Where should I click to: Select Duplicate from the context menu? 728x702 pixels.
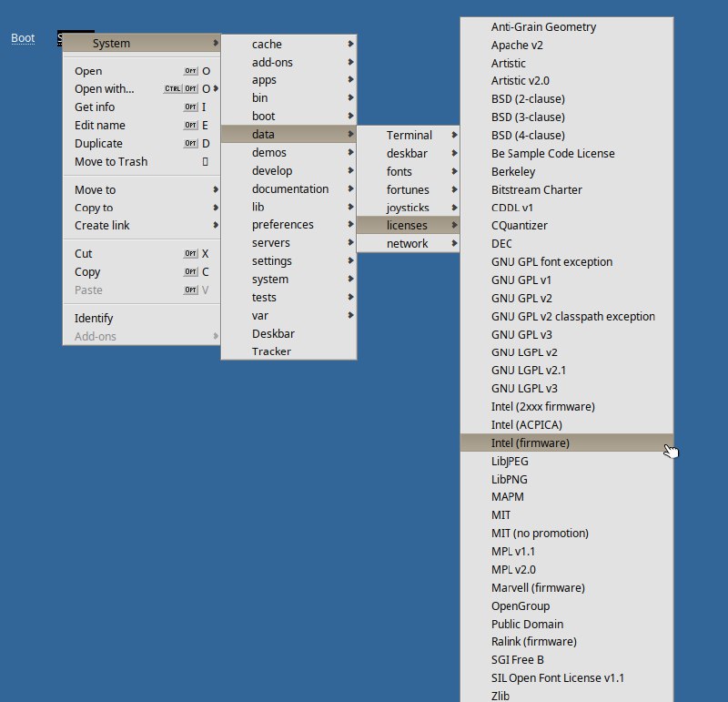tap(98, 144)
